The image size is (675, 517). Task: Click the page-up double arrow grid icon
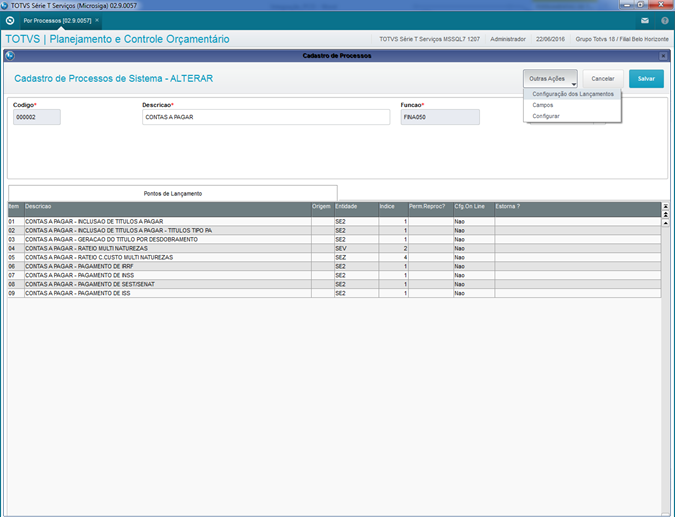pyautogui.click(x=666, y=214)
